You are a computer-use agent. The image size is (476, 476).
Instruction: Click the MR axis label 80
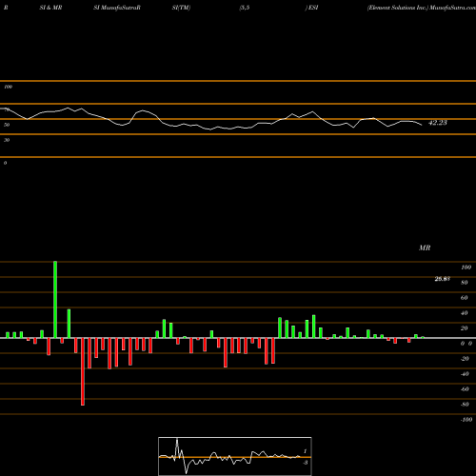click(465, 283)
